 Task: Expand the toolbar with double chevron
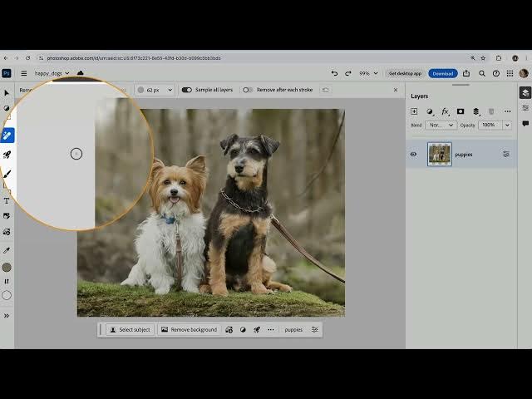(7, 316)
